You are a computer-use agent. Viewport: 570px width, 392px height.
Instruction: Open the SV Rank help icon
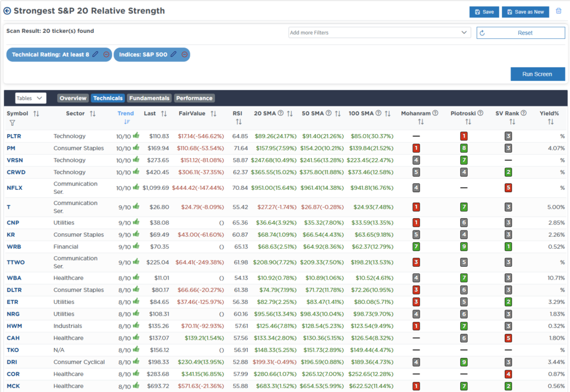[523, 113]
